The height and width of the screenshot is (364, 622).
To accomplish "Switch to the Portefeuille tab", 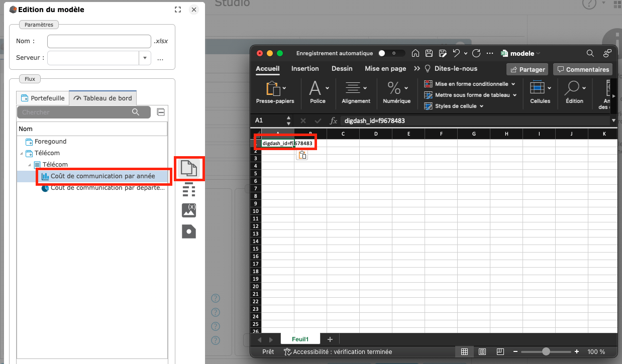I will pyautogui.click(x=43, y=98).
